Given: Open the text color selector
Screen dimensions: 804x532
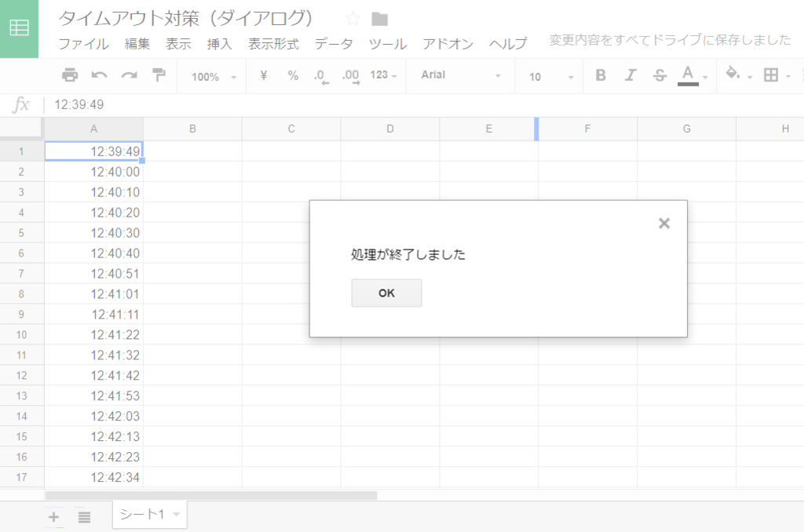Looking at the screenshot, I should [x=689, y=75].
